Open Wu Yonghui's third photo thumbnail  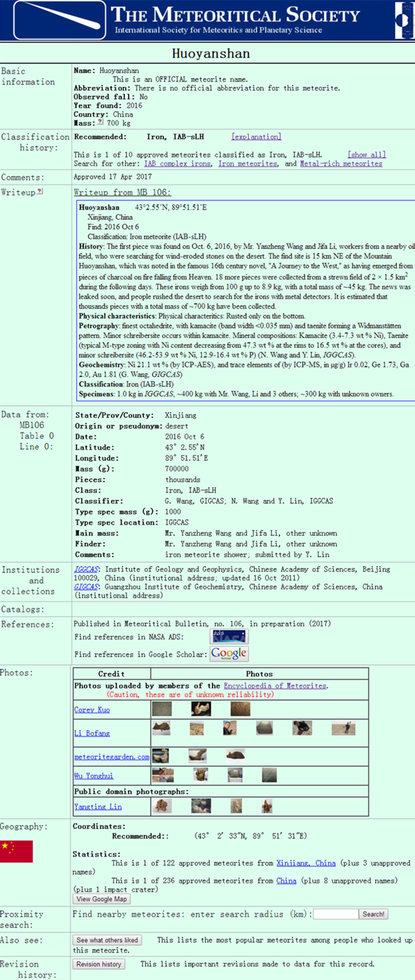[x=235, y=775]
